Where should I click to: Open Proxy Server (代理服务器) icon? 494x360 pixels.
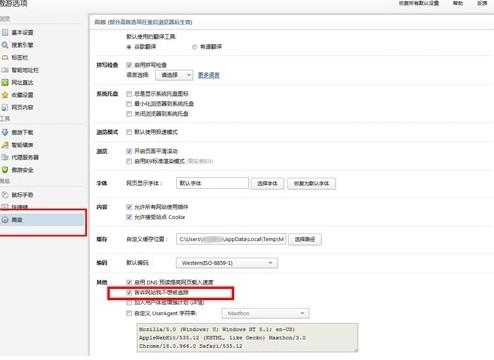(x=5, y=157)
